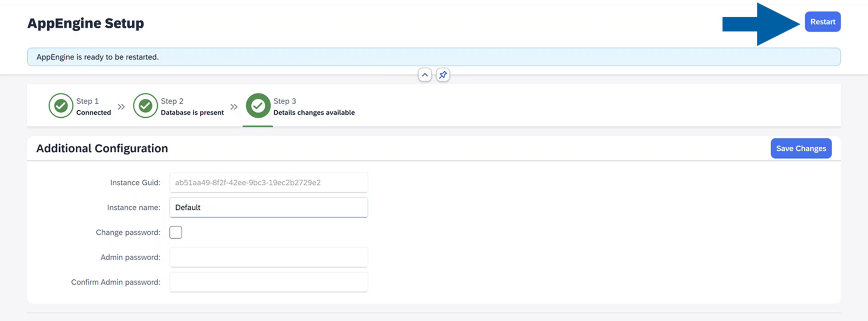Image resolution: width=868 pixels, height=321 pixels.
Task: Go to the 'Database is present' step label
Action: 192,113
